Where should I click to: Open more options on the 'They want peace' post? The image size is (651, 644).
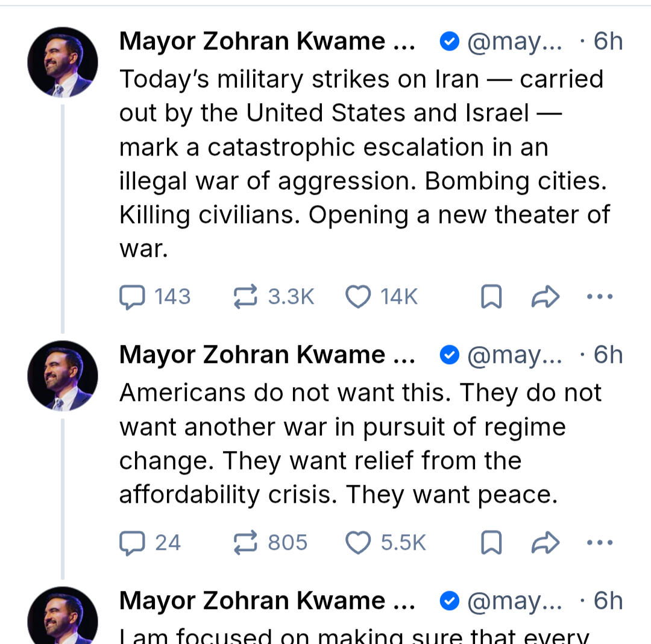pyautogui.click(x=599, y=543)
